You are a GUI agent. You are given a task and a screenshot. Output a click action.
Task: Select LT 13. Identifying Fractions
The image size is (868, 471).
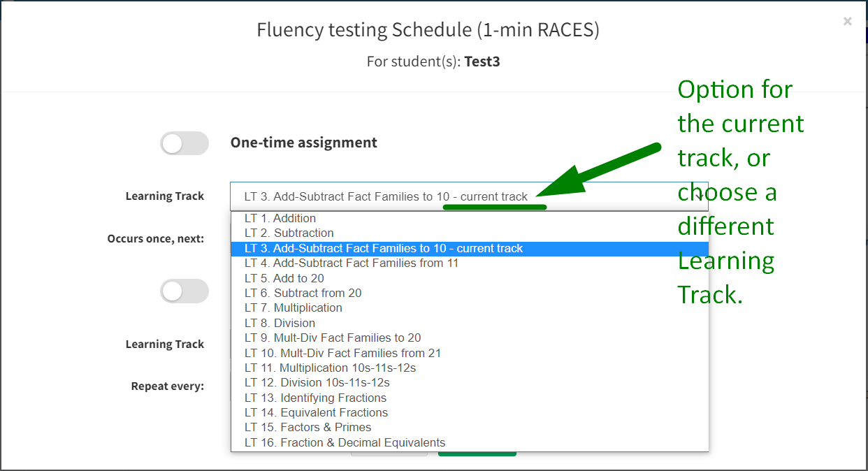pos(316,398)
